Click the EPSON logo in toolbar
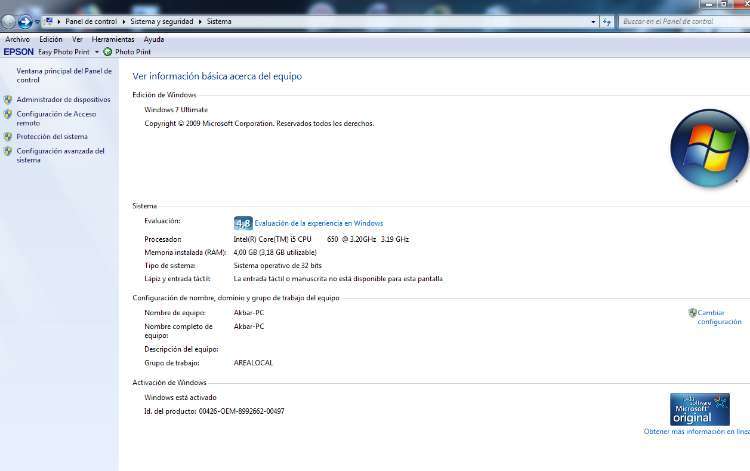 coord(19,52)
